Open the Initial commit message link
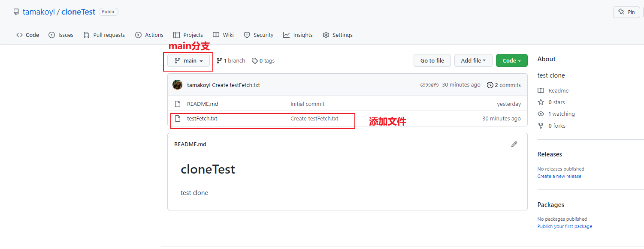This screenshot has height=249, width=644. [x=308, y=104]
